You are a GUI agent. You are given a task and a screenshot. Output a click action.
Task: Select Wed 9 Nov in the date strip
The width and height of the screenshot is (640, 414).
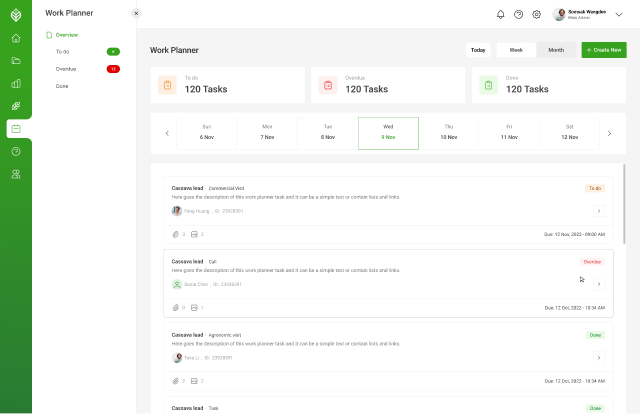coord(389,134)
